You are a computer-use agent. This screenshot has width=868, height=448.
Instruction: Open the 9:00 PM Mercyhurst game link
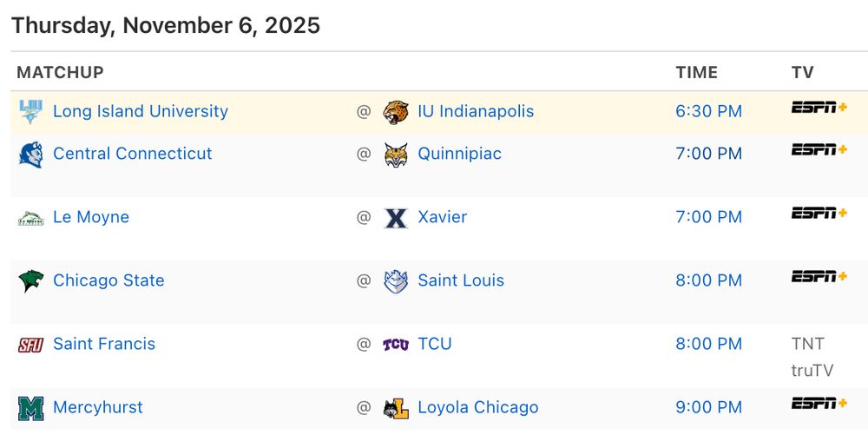pyautogui.click(x=708, y=407)
